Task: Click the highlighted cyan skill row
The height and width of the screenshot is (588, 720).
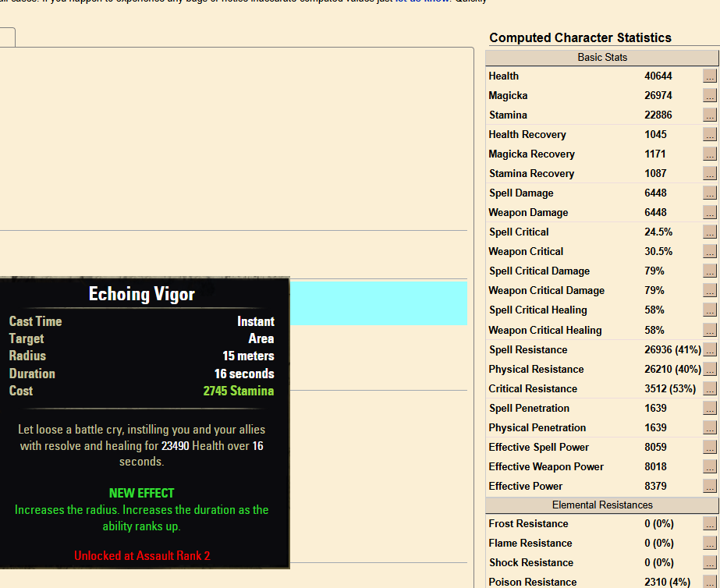Action: click(x=378, y=303)
